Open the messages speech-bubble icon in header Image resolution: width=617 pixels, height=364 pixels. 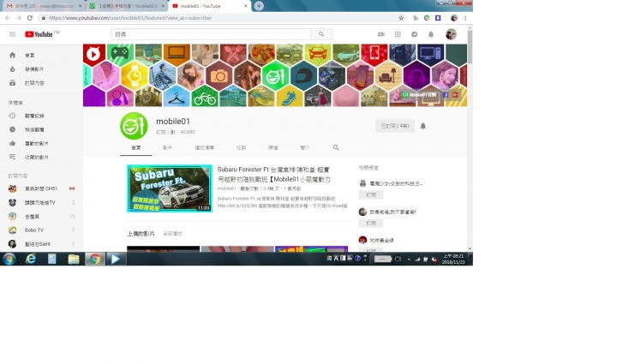(415, 34)
